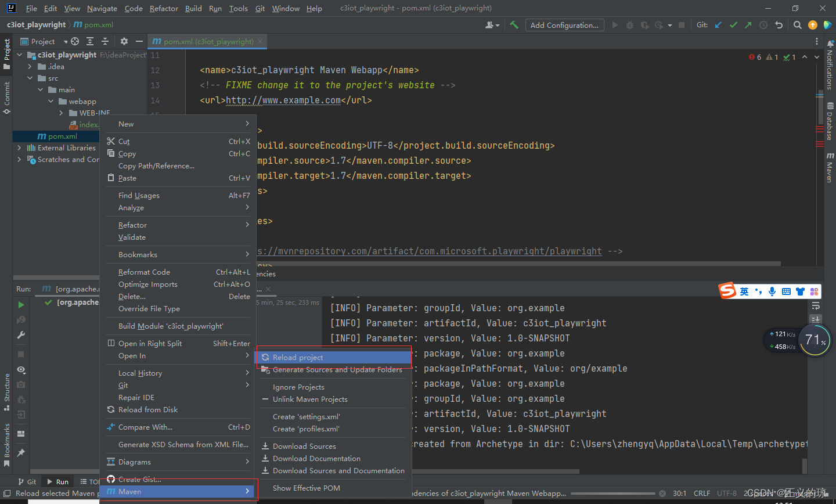This screenshot has width=836, height=504.
Task: Click Reformat Code in context menu
Action: [x=178, y=272]
